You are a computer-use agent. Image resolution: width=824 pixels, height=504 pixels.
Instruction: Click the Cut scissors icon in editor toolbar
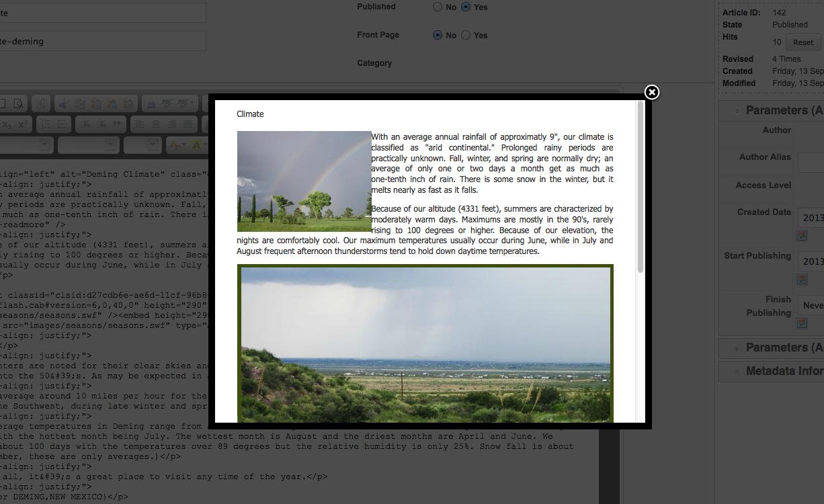[64, 103]
